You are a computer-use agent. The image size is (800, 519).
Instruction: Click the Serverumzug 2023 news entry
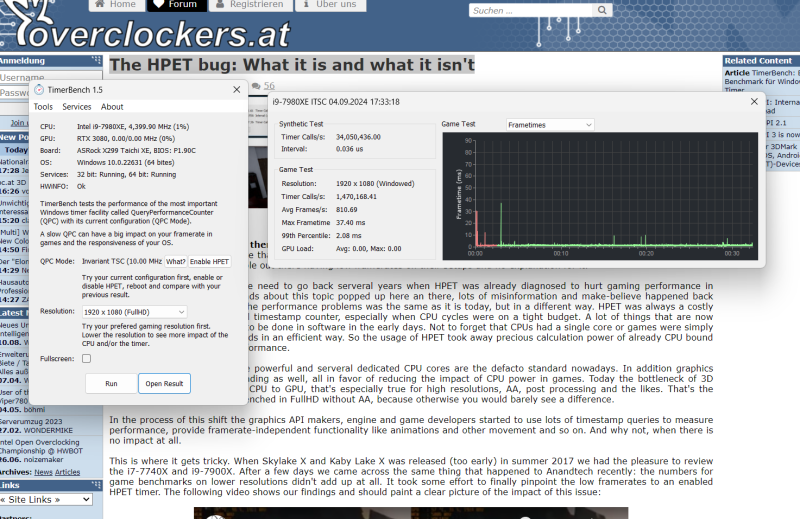click(x=37, y=426)
